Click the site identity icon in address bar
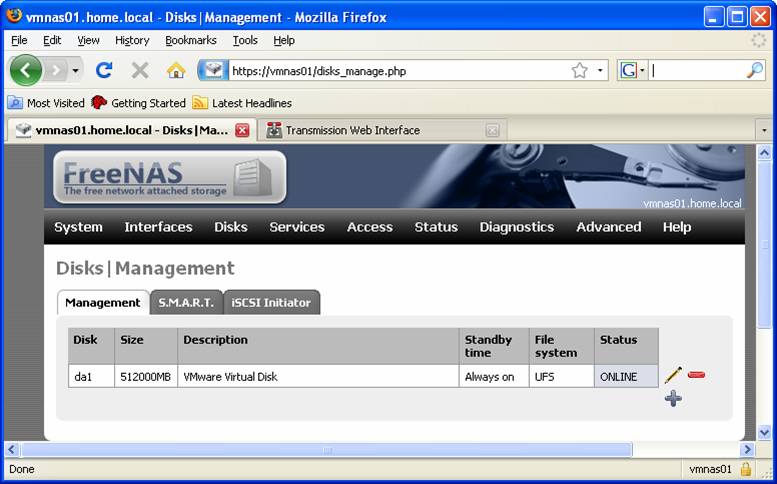 pos(213,71)
